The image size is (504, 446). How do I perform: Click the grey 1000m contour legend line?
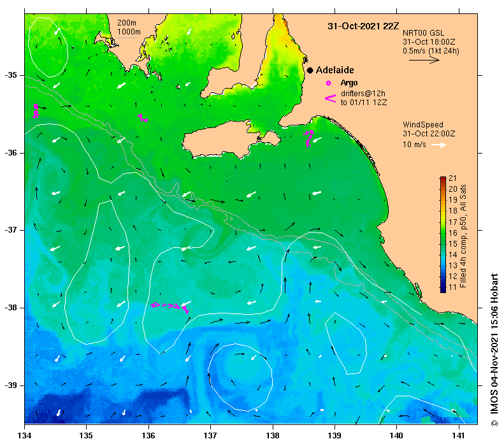[127, 38]
